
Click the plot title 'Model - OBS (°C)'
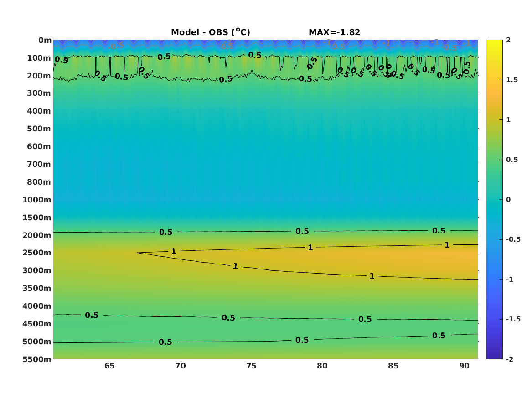pos(210,32)
